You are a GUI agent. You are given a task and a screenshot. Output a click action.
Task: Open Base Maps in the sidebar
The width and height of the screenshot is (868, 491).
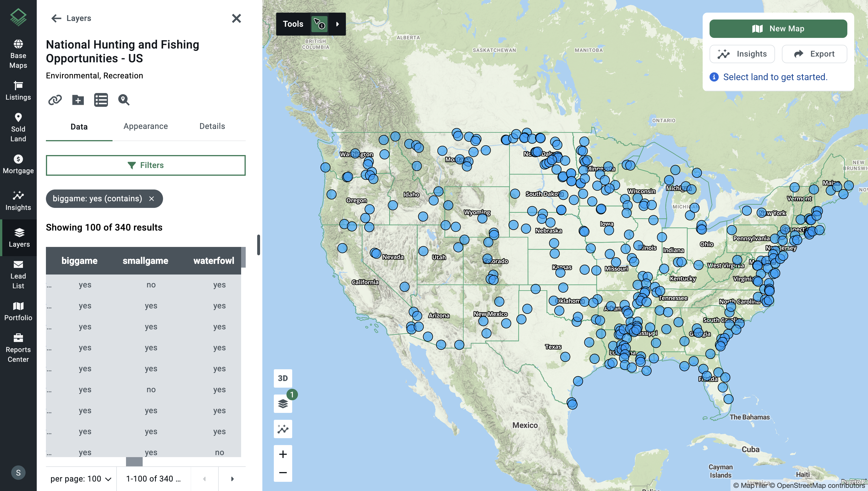(18, 54)
